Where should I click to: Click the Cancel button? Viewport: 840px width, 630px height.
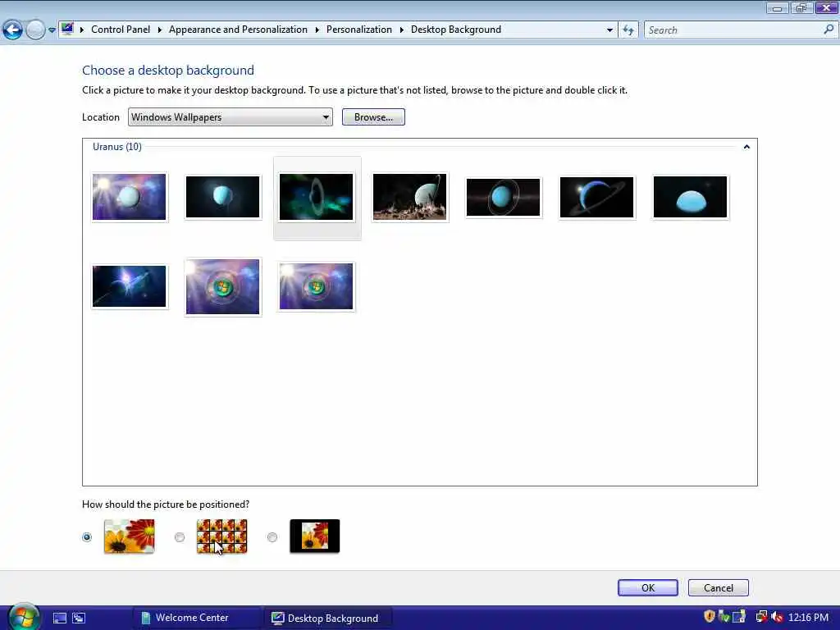point(719,587)
